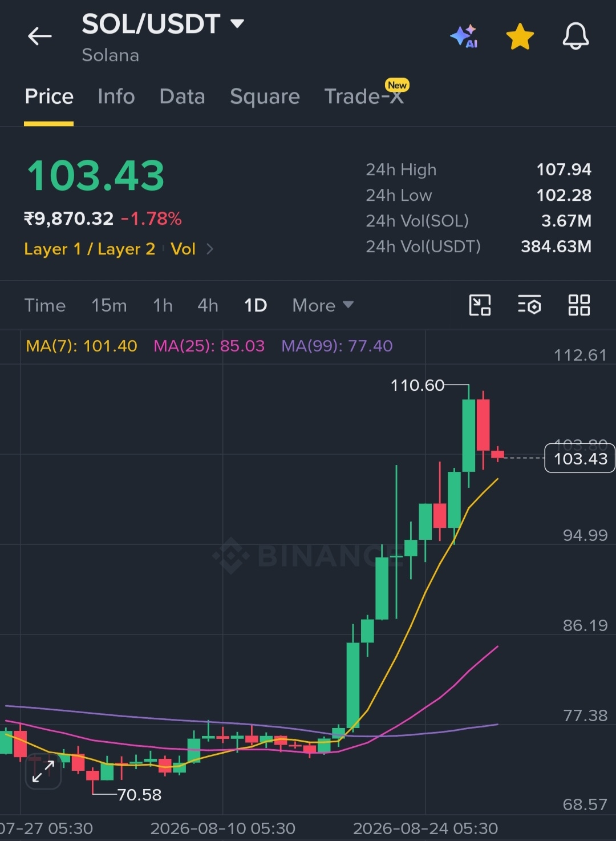Switch to the Price tab
This screenshot has width=616, height=841.
(x=49, y=96)
